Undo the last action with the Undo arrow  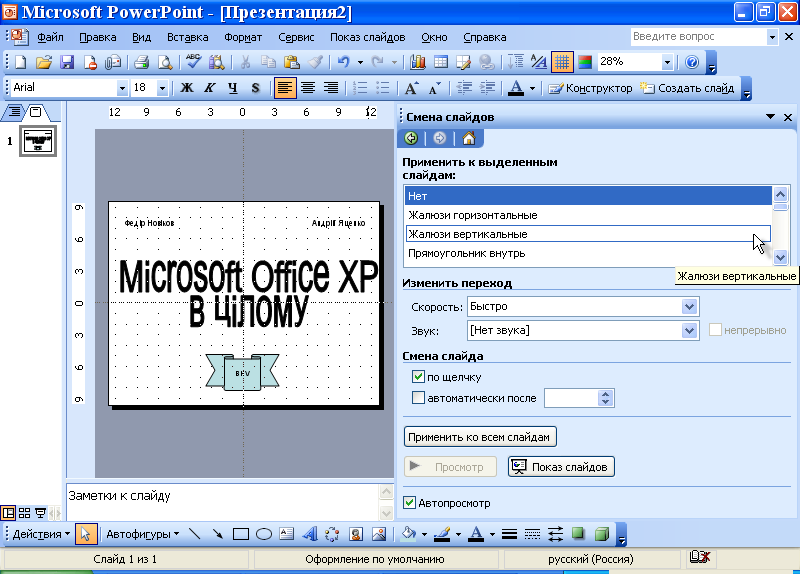(x=344, y=62)
